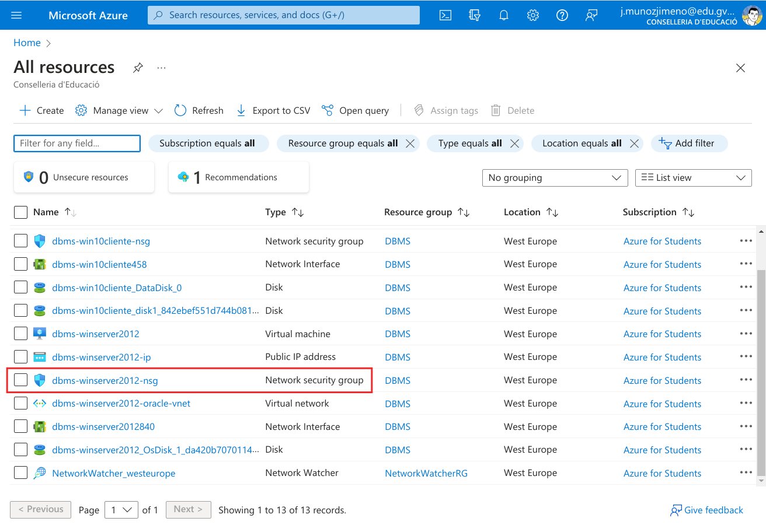Open the NetworkWatcherRG resource group
The width and height of the screenshot is (766, 532).
[x=426, y=474]
